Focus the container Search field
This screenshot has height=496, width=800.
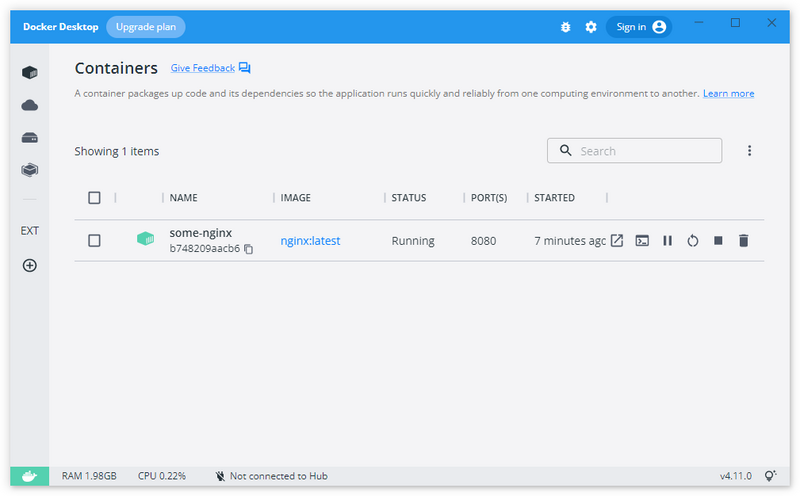(x=634, y=151)
